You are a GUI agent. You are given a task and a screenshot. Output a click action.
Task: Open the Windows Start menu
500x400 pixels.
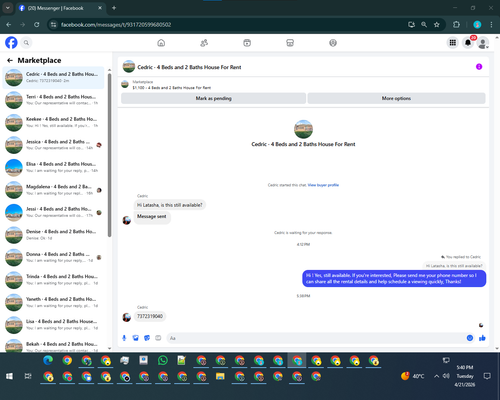point(9,376)
